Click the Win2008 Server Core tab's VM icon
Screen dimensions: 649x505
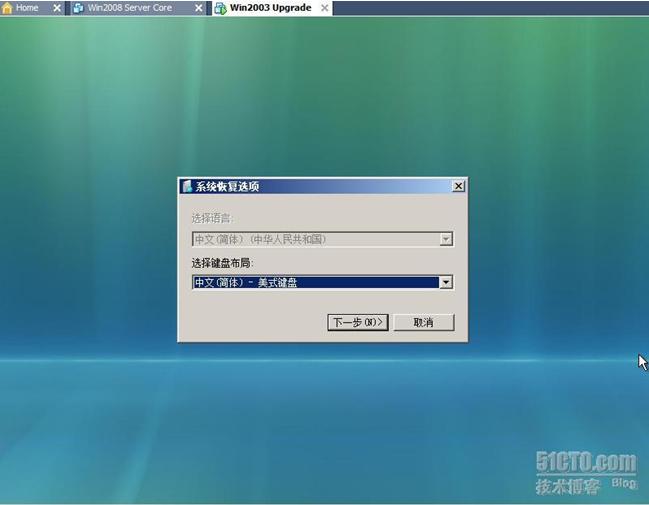click(x=78, y=8)
